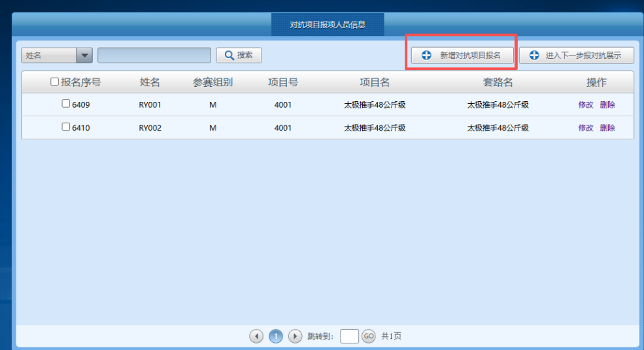Click the 套路名 column header
Screen dimensions: 644x350
(498, 82)
